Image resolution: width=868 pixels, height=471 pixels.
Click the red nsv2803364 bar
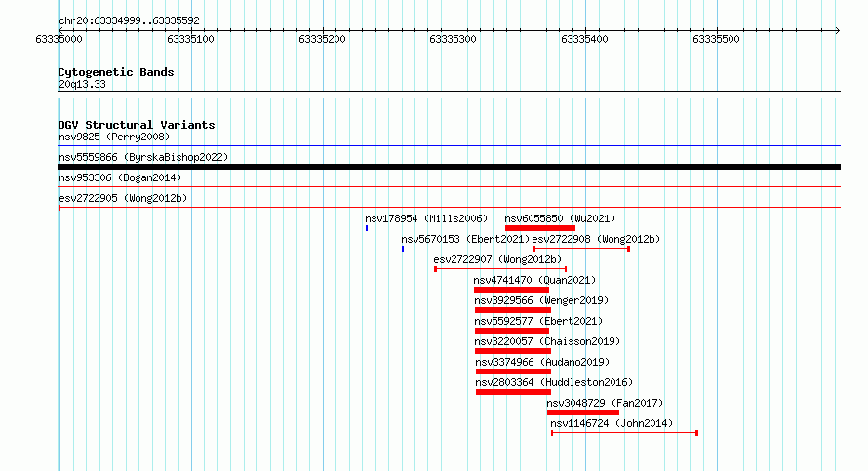click(513, 392)
